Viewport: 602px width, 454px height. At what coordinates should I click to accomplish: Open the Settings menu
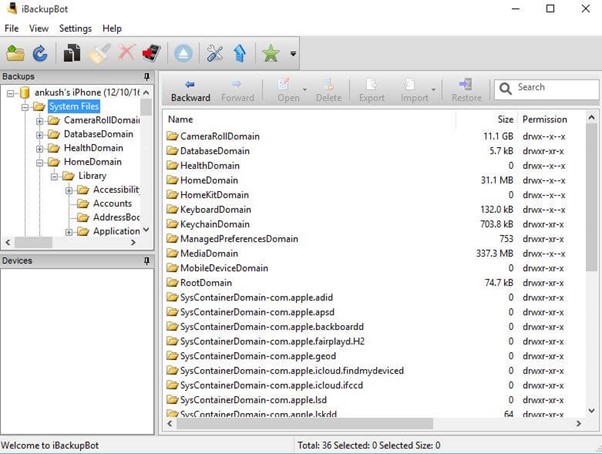[75, 29]
